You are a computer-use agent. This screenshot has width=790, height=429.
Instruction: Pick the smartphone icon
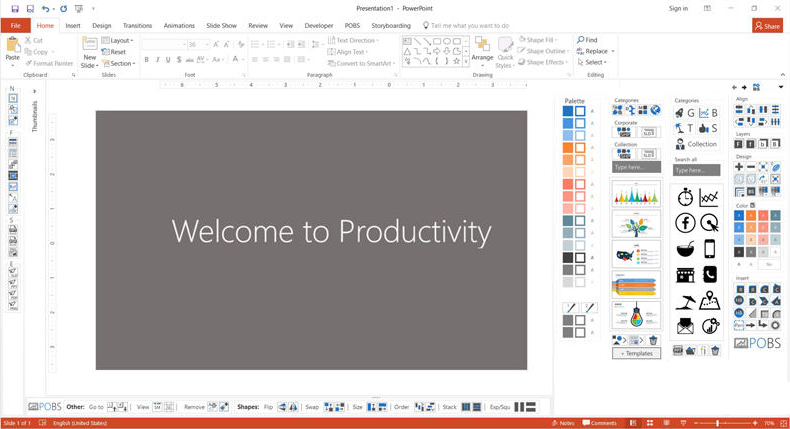click(x=709, y=249)
